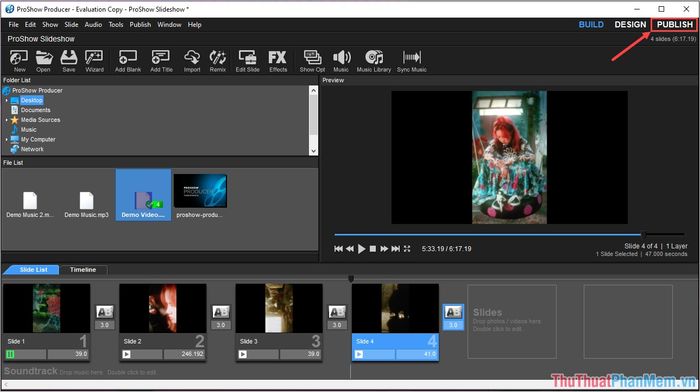
Task: Click transition icon after Slide 2
Action: [x=221, y=312]
